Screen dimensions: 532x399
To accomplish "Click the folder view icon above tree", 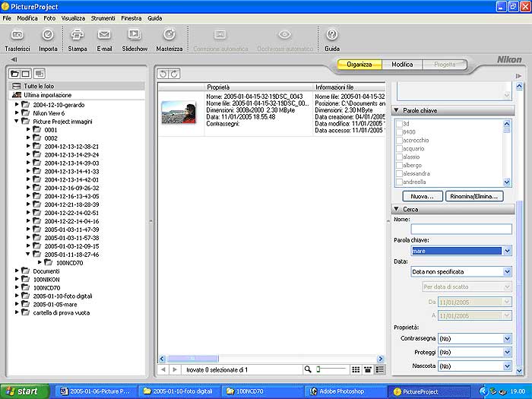I will [15, 74].
